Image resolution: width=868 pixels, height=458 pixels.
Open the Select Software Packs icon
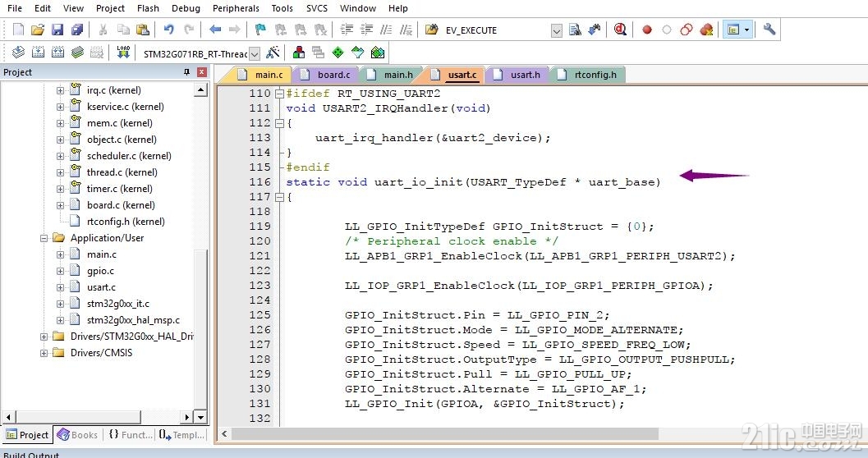[358, 53]
